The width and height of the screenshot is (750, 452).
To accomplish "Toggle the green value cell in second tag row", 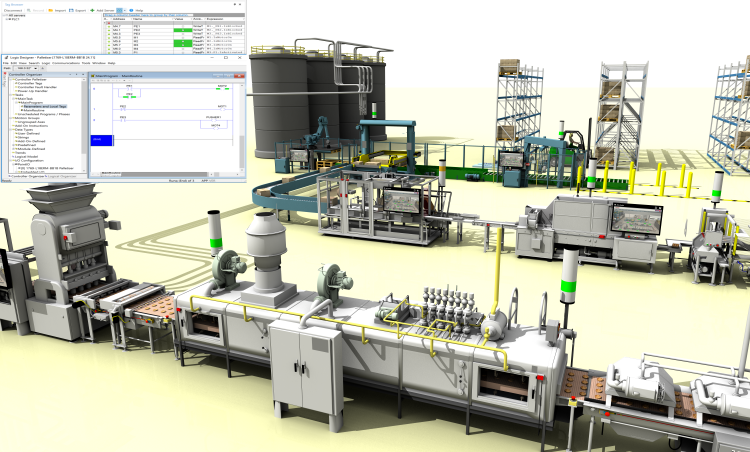I will point(183,30).
